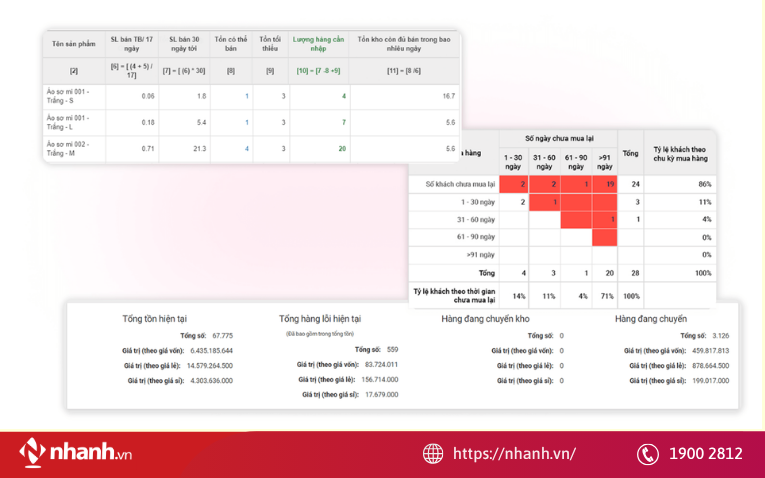Click the 71% value in the bottom row
Screen dimensions: 765x478
[x=606, y=296]
